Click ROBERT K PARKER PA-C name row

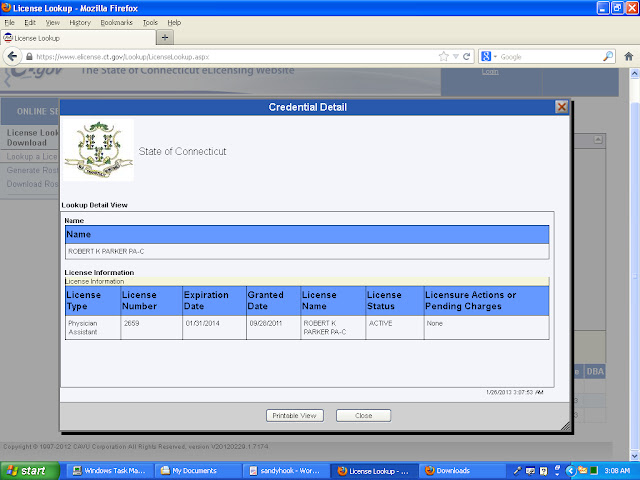[x=307, y=251]
